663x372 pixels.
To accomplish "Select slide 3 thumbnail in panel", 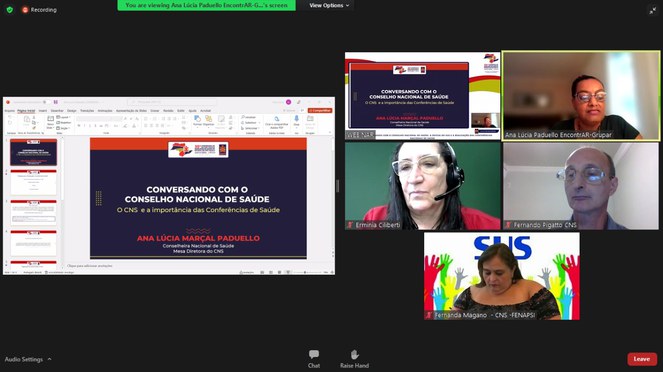I will point(33,213).
